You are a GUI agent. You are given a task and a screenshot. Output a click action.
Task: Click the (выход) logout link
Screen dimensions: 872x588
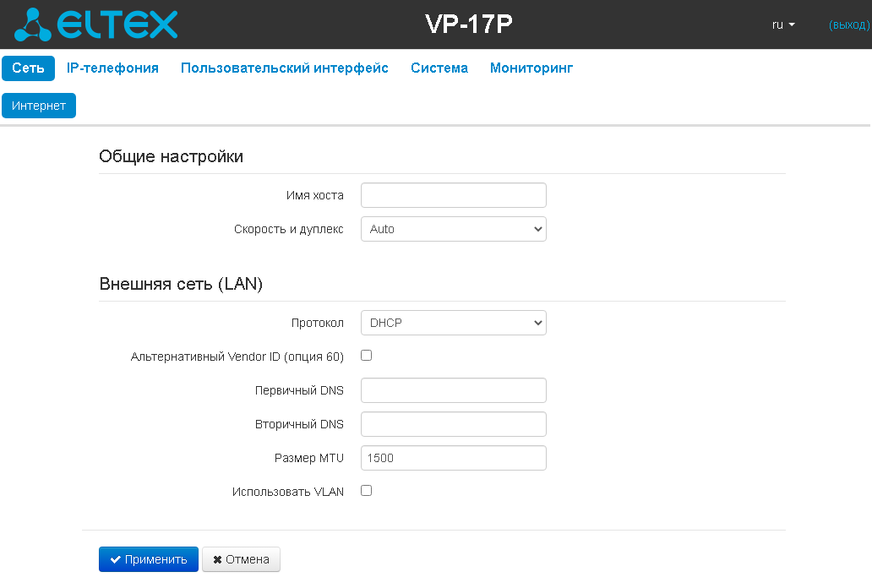[849, 25]
